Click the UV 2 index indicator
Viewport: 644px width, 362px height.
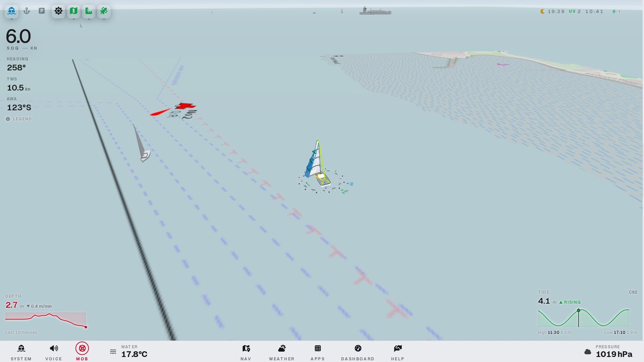(x=575, y=11)
